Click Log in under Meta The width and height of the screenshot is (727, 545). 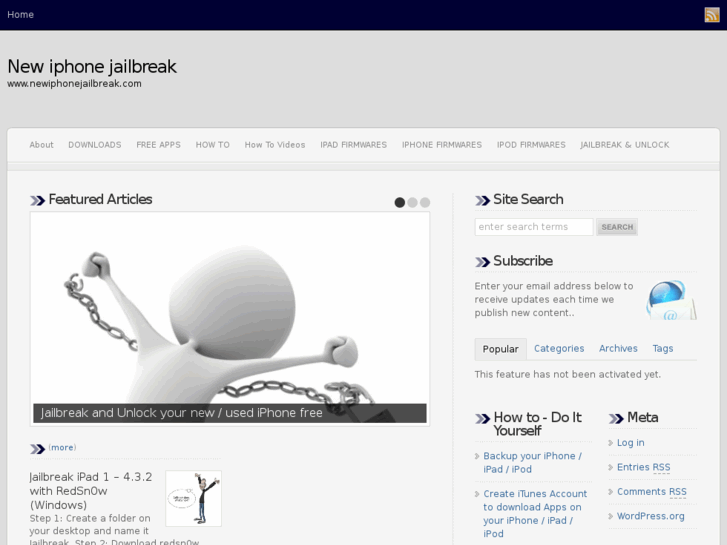(631, 442)
